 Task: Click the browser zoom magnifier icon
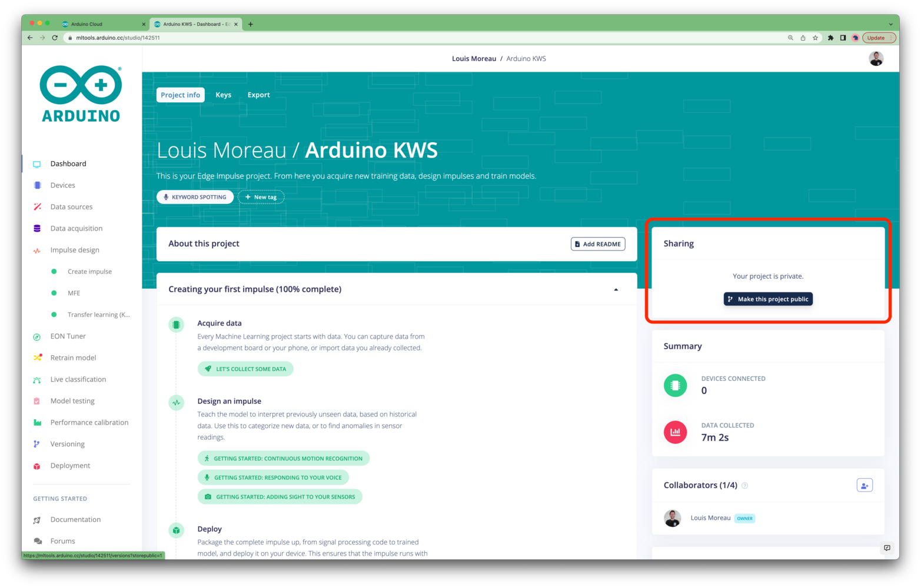click(x=790, y=38)
